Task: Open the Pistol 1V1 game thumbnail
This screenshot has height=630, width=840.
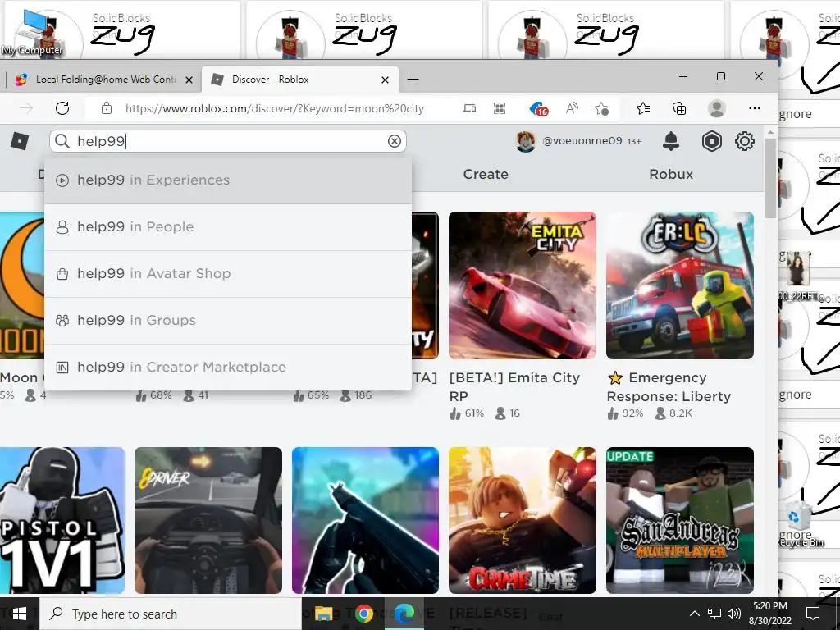Action: 62,520
